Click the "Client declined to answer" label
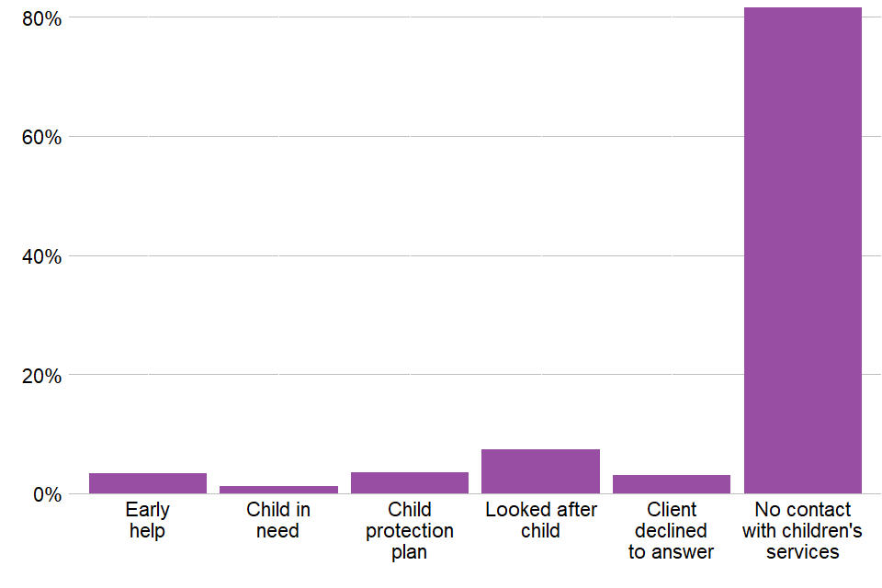882x588 pixels. [x=672, y=531]
